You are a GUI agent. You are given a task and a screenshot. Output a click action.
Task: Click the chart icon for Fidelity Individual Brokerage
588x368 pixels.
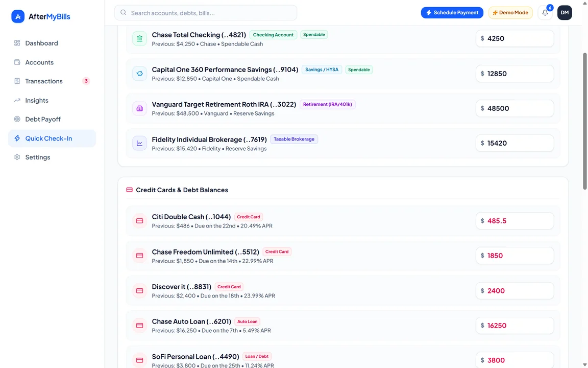pyautogui.click(x=139, y=143)
